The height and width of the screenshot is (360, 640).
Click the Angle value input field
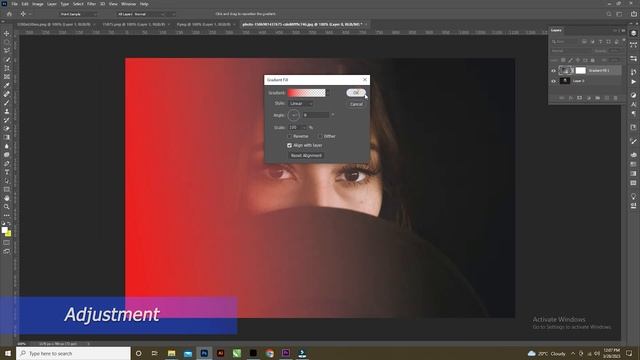point(316,115)
